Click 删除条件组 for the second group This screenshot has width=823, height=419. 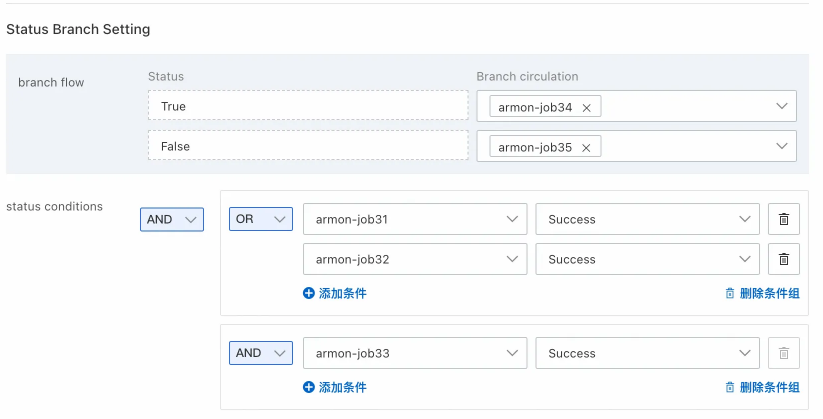coord(762,387)
